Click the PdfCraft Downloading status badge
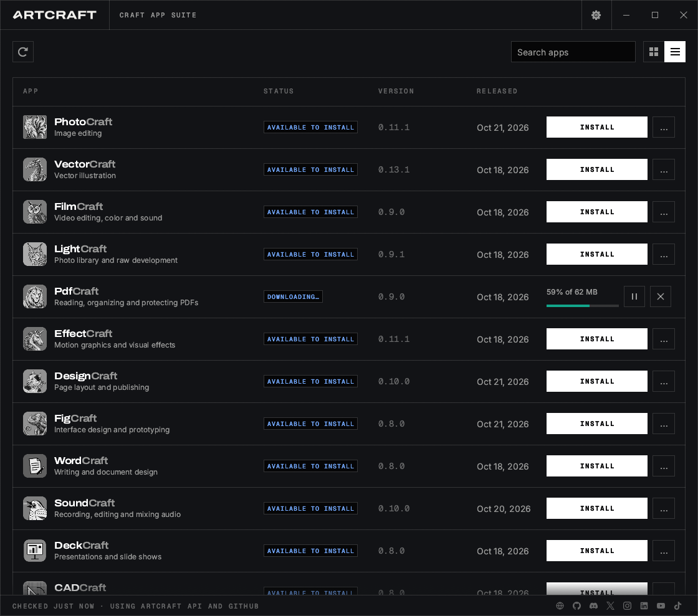 [x=293, y=296]
